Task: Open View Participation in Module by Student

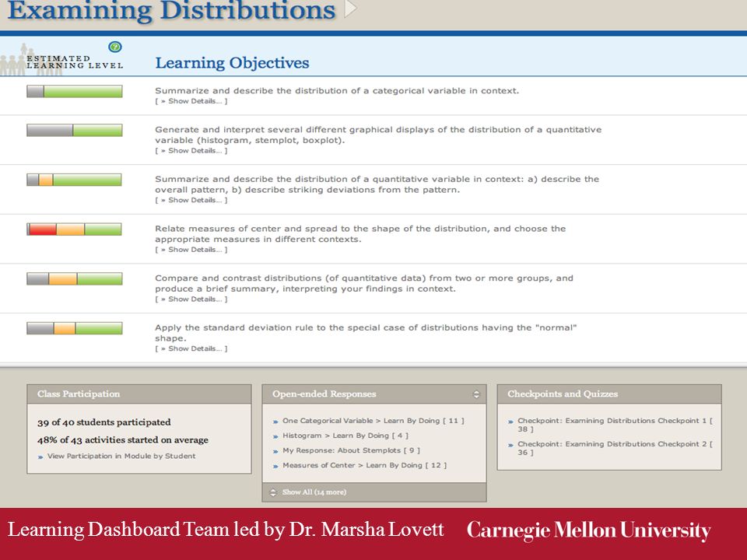Action: coord(121,457)
